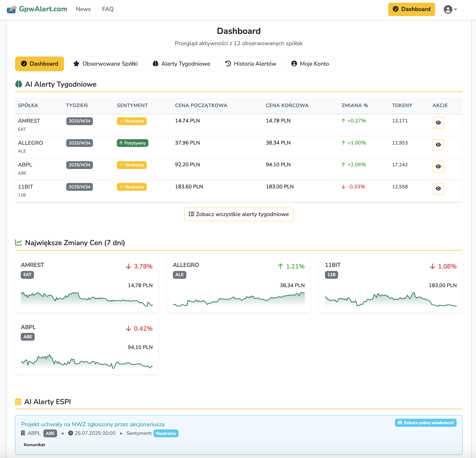Click the 2025/W34 badge in ALLEGRO row
The height and width of the screenshot is (458, 476).
click(79, 143)
